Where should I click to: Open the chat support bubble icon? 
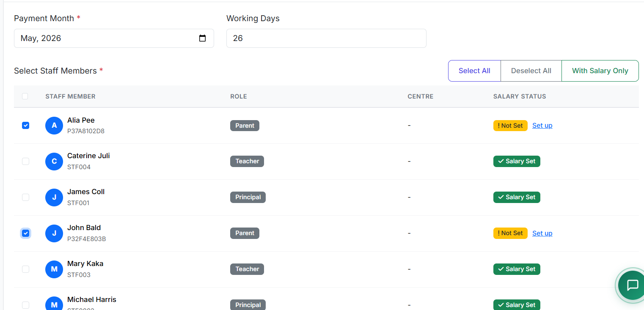[632, 285]
